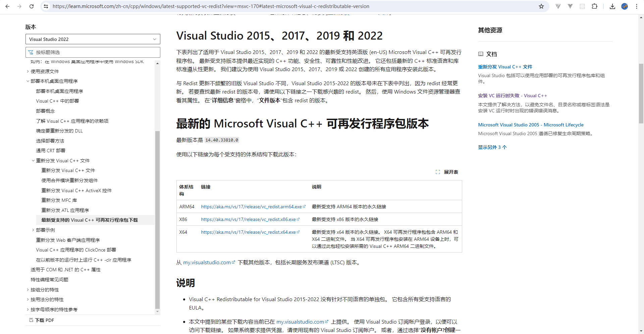Open 通用 CRT 部署 in sidebar
This screenshot has width=644, height=334.
(x=51, y=151)
